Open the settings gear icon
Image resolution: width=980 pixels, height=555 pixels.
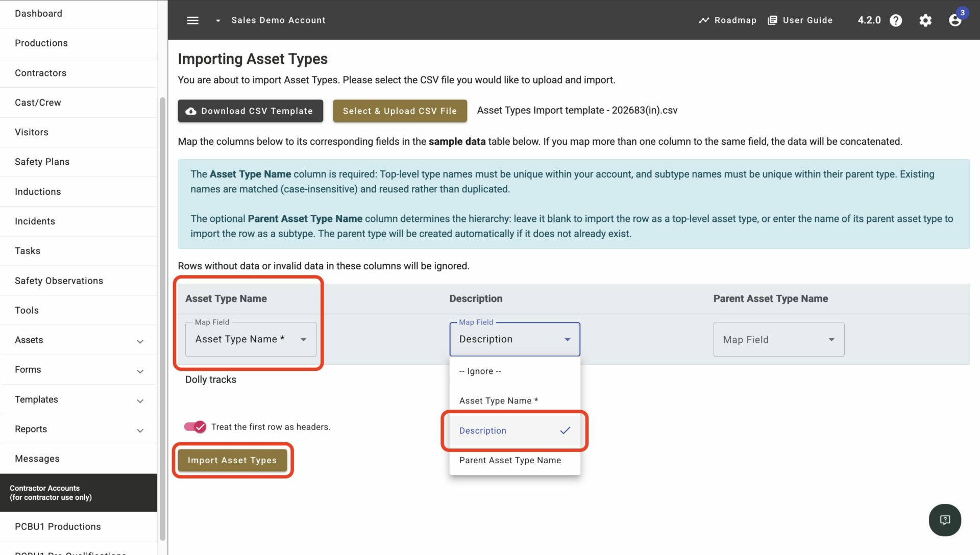(925, 20)
